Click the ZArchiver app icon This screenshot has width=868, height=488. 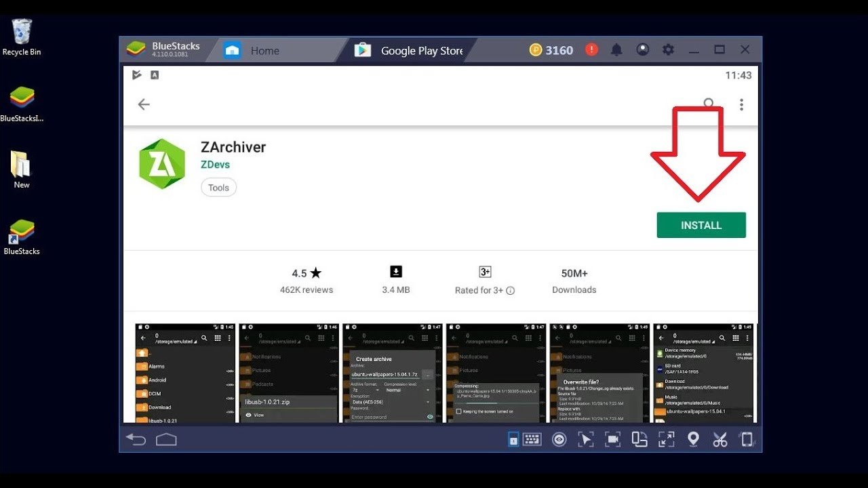[x=162, y=164]
